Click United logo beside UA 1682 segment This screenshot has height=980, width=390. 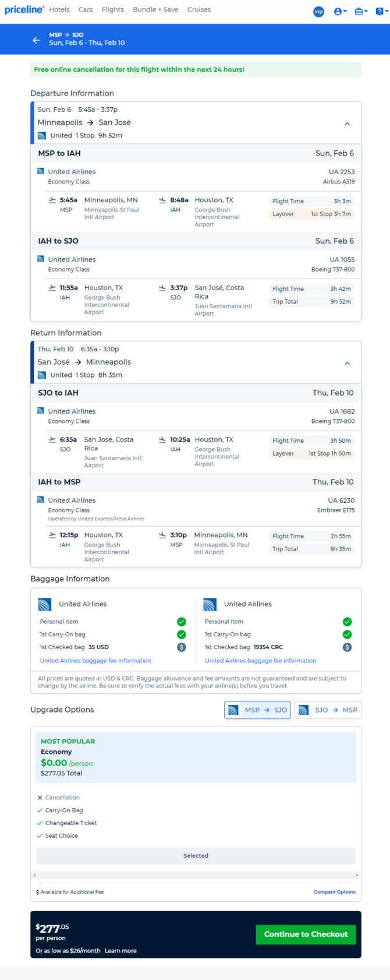41,411
